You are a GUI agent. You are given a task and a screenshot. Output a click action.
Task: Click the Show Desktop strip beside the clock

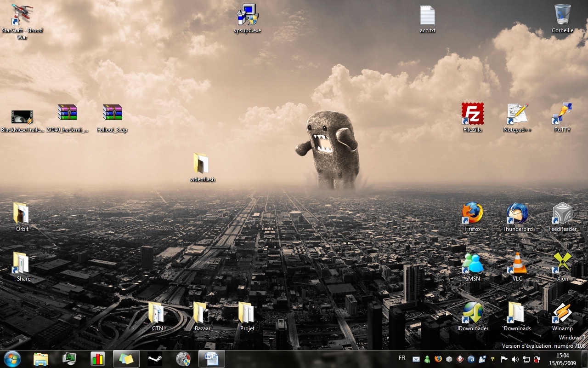584,359
